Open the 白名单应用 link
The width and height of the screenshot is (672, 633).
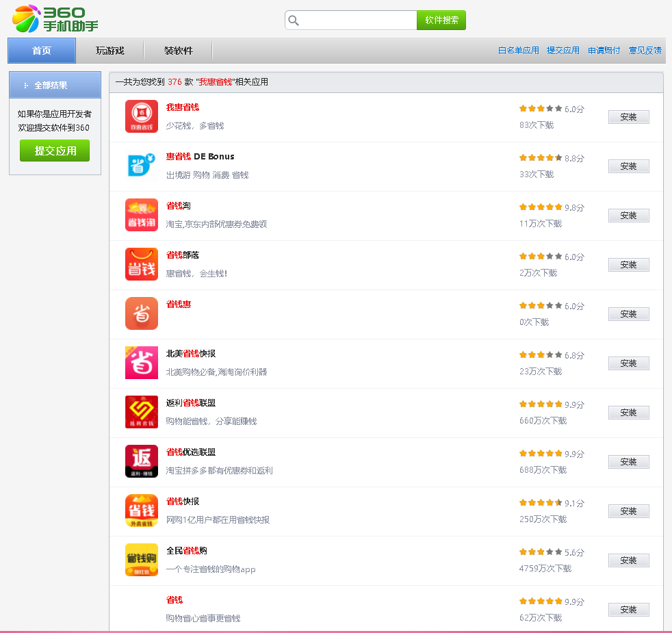pyautogui.click(x=519, y=51)
